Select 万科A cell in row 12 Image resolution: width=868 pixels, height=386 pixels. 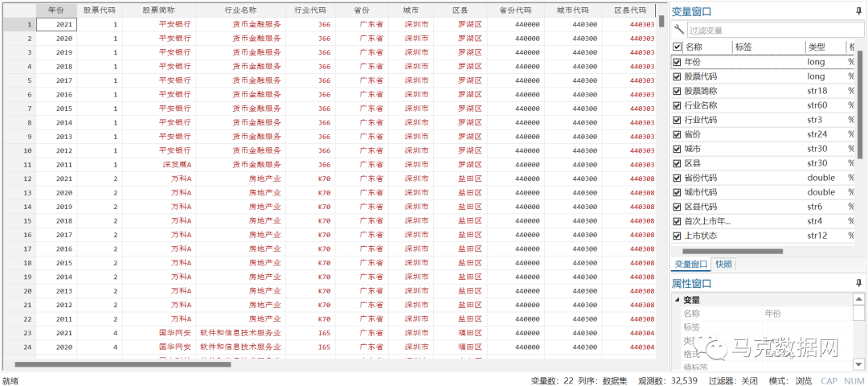click(x=159, y=179)
